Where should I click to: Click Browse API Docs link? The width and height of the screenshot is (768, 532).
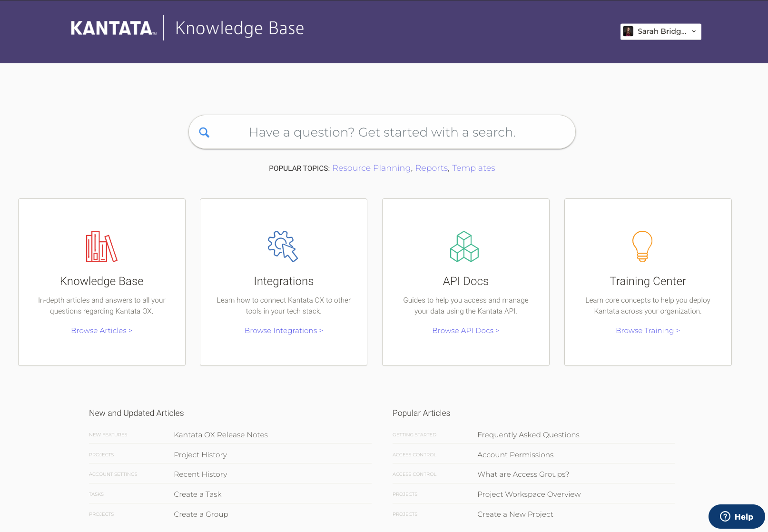click(x=465, y=330)
